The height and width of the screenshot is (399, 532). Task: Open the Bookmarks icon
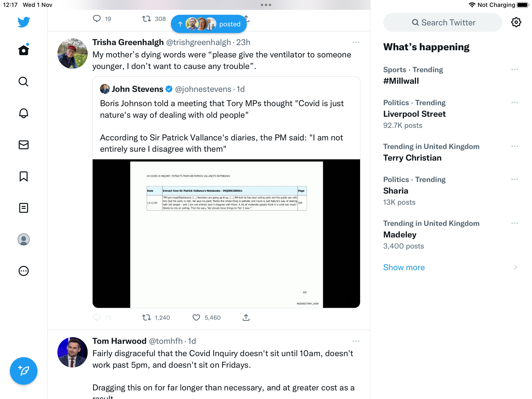tap(24, 176)
